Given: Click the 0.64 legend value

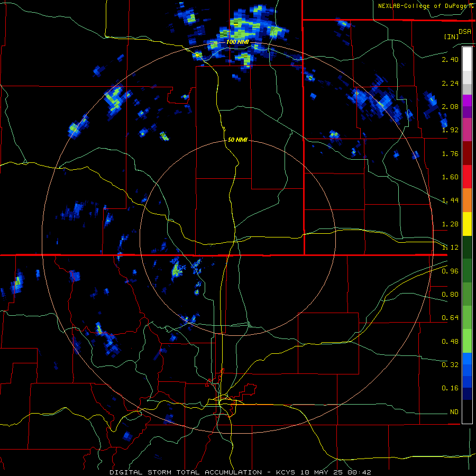Looking at the screenshot, I should click(450, 318).
